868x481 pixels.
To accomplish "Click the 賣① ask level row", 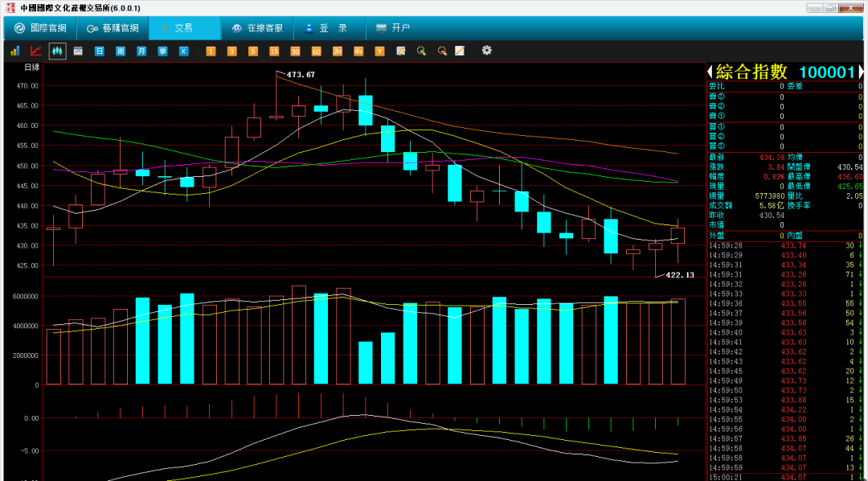I will tap(785, 117).
